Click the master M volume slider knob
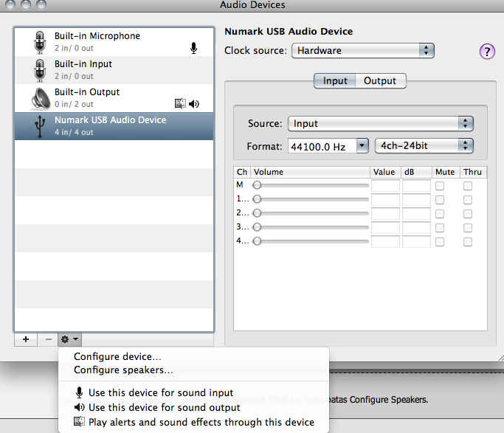504x433 pixels. pos(257,185)
